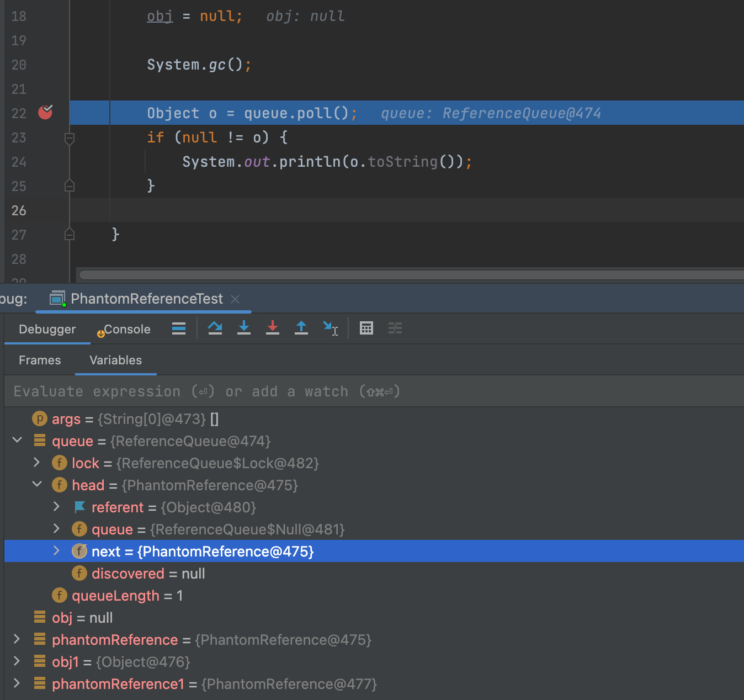
Task: Click line number 26 in the gutter
Action: pos(19,210)
